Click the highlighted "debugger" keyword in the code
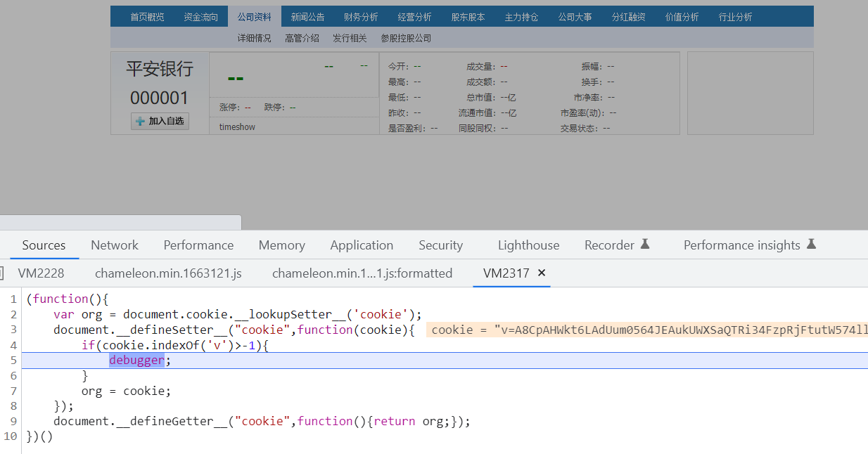 136,361
